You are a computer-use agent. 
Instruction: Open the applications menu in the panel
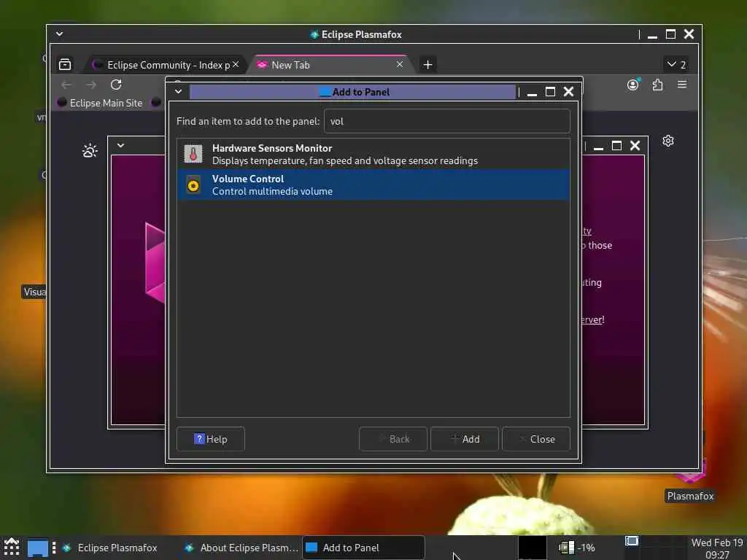coord(12,547)
